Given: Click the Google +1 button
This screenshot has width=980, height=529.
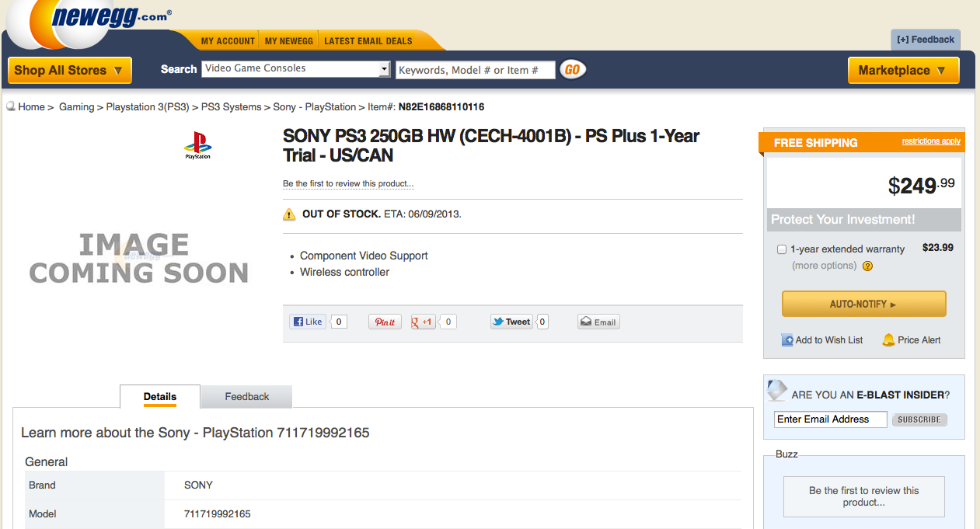Looking at the screenshot, I should click(x=424, y=322).
